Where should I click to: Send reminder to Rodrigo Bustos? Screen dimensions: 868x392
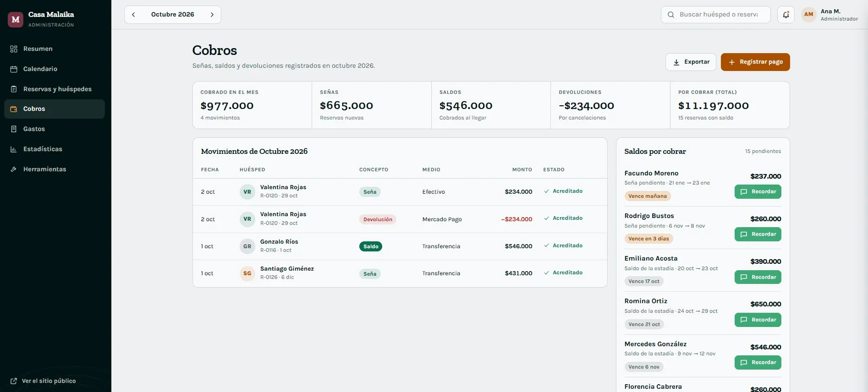pos(758,234)
